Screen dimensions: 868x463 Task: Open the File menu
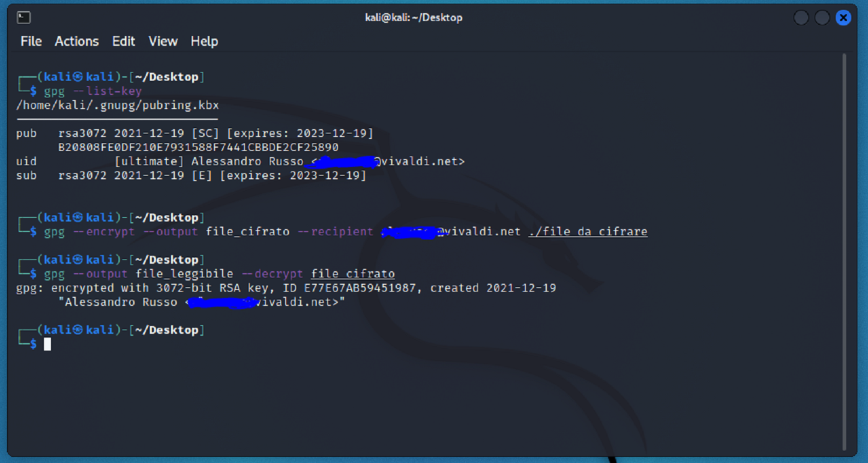pos(30,41)
